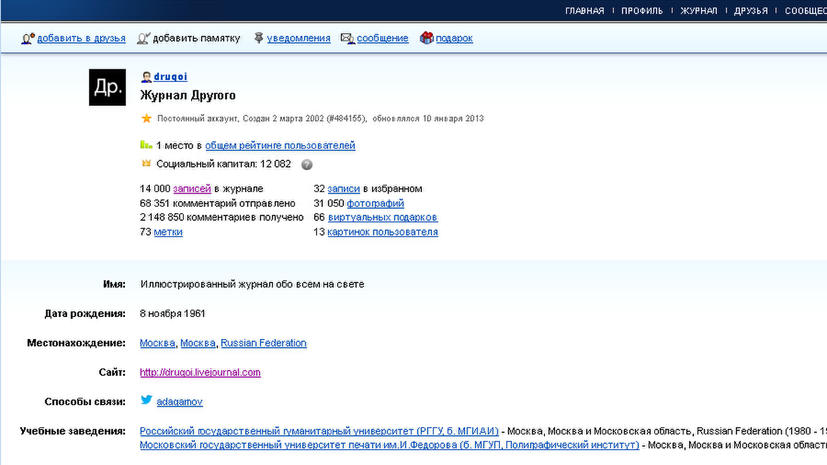Screen dimensions: 827x465
Task: Click the Социальный капитал: 12 082 text
Action: coord(224,164)
